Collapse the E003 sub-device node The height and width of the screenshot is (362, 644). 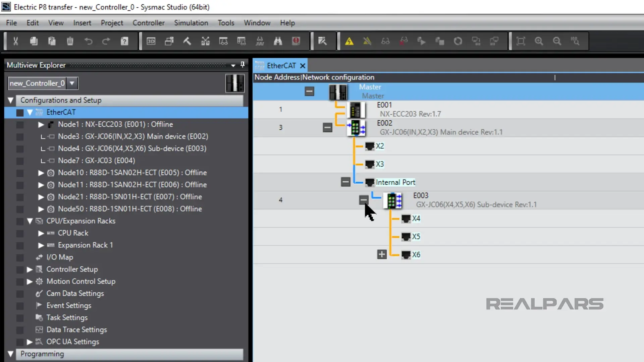[x=364, y=200]
